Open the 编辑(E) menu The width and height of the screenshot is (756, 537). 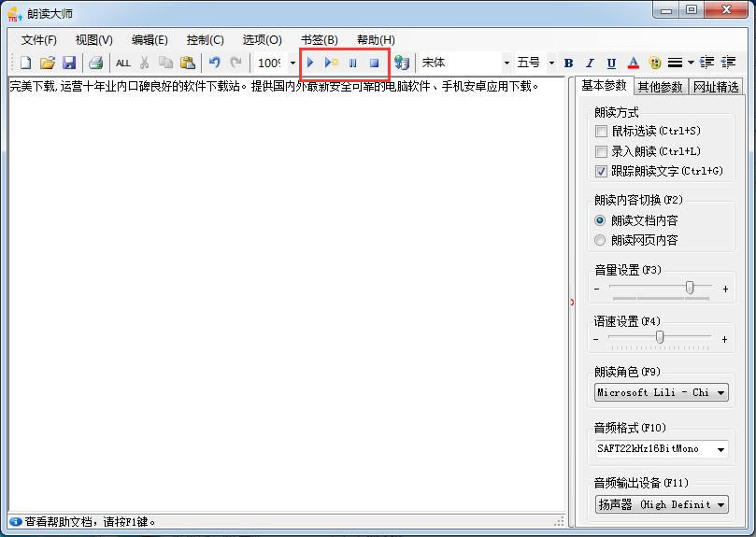[x=150, y=40]
